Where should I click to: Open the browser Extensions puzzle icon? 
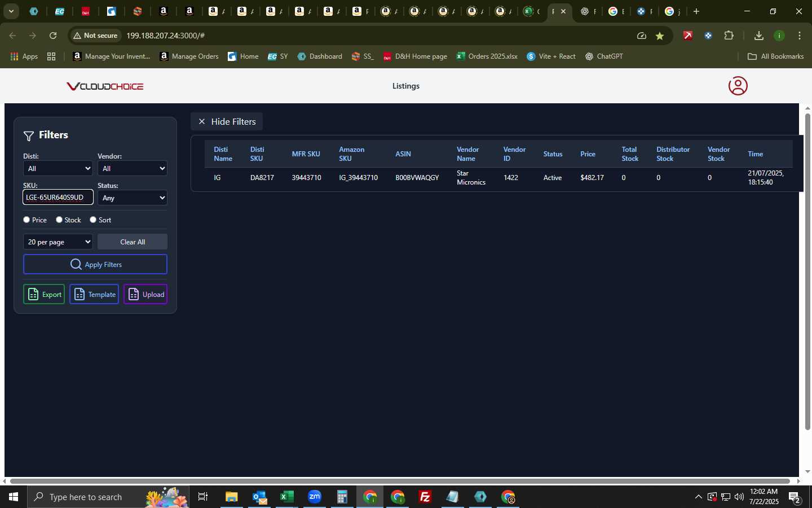729,36
